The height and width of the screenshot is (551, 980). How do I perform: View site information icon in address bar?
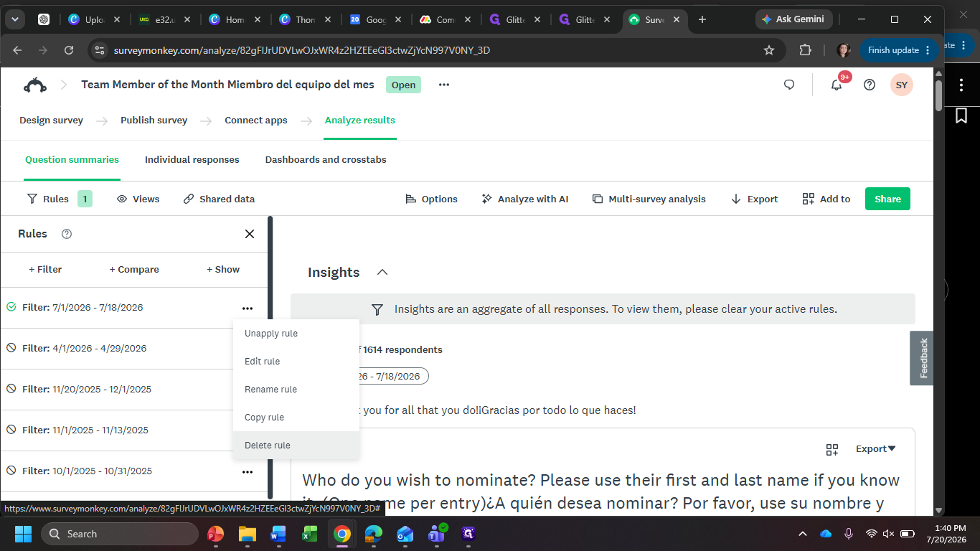pyautogui.click(x=100, y=50)
